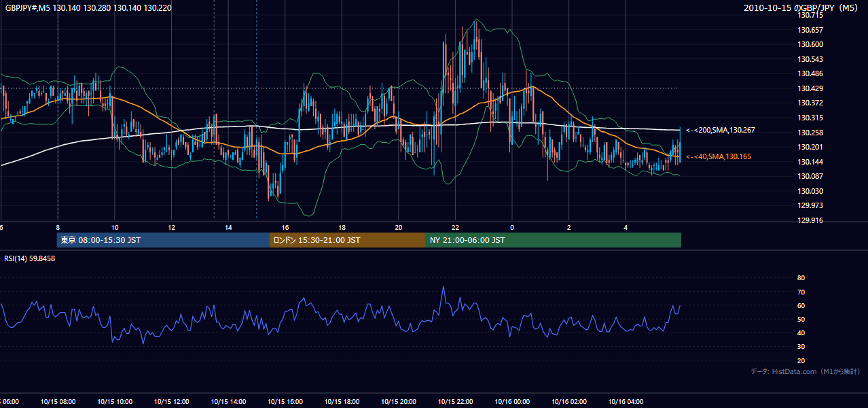Click hour label 0 under price chart
868x408 pixels.
point(512,228)
